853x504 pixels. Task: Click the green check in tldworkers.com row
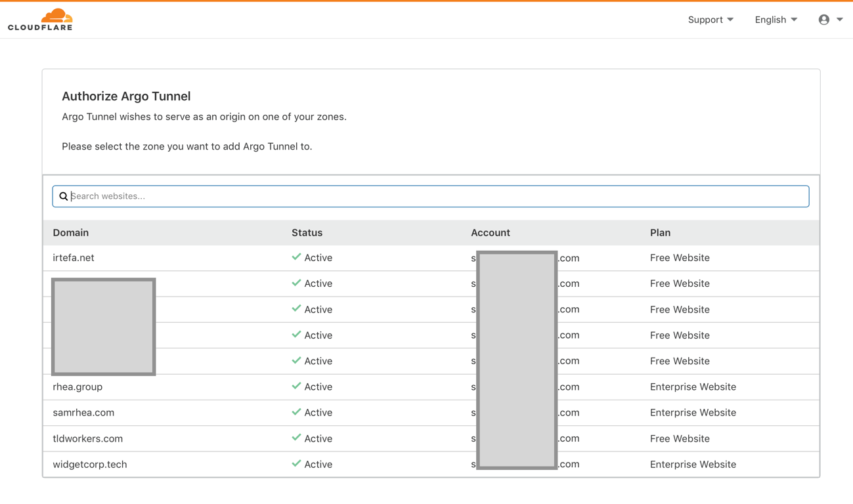(296, 438)
